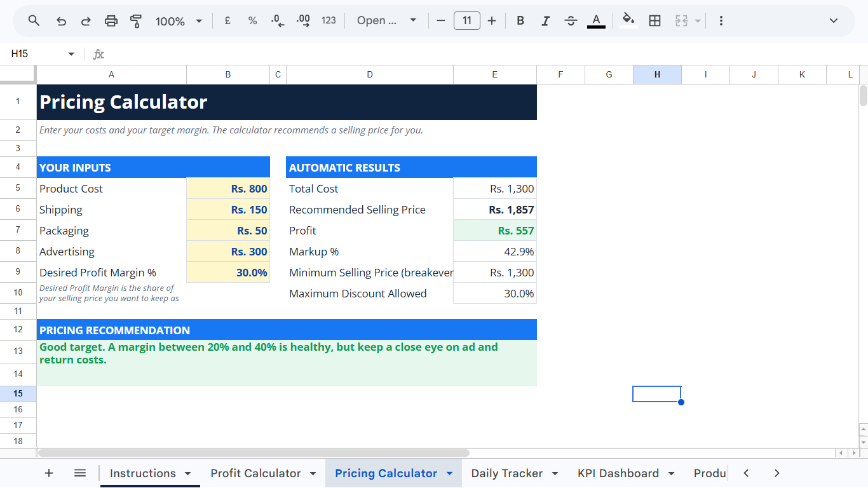This screenshot has height=488, width=868.
Task: Toggle strikethrough formatting
Action: (571, 21)
